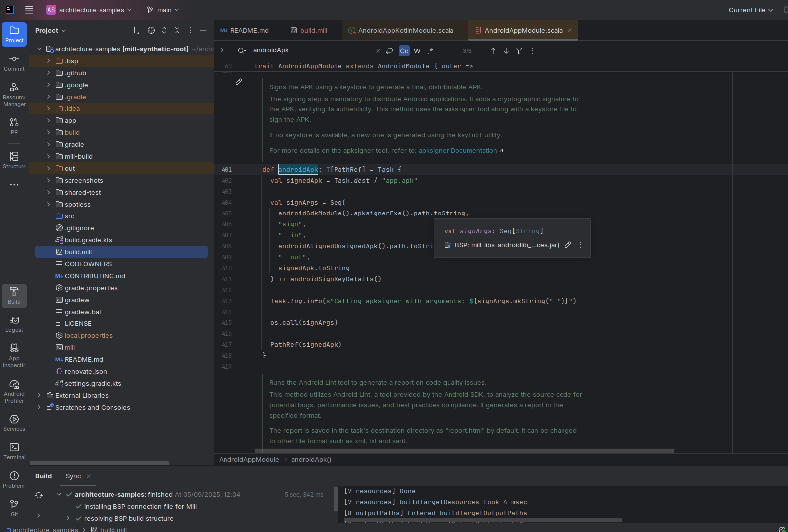This screenshot has height=532, width=788.
Task: Select the Build tab label
Action: (x=44, y=476)
